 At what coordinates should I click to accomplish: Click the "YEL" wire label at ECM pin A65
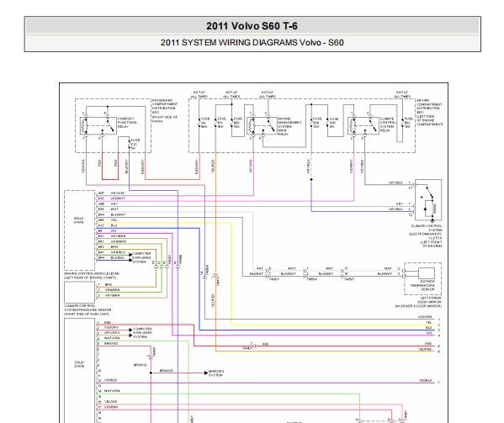click(114, 220)
